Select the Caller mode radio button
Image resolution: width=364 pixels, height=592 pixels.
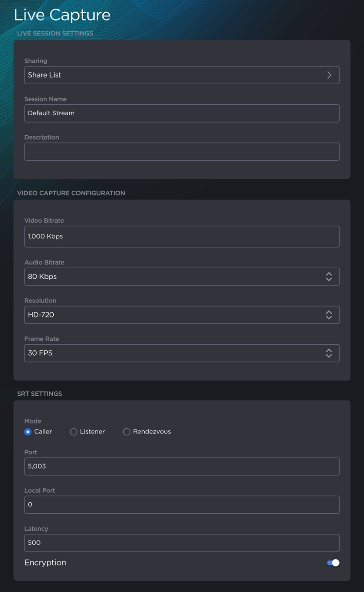28,432
